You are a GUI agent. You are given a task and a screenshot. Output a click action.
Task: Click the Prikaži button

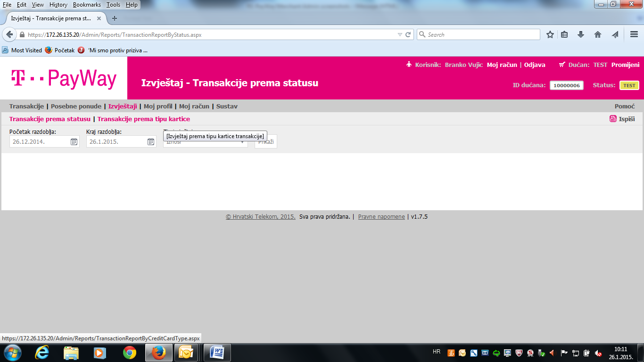coord(266,141)
